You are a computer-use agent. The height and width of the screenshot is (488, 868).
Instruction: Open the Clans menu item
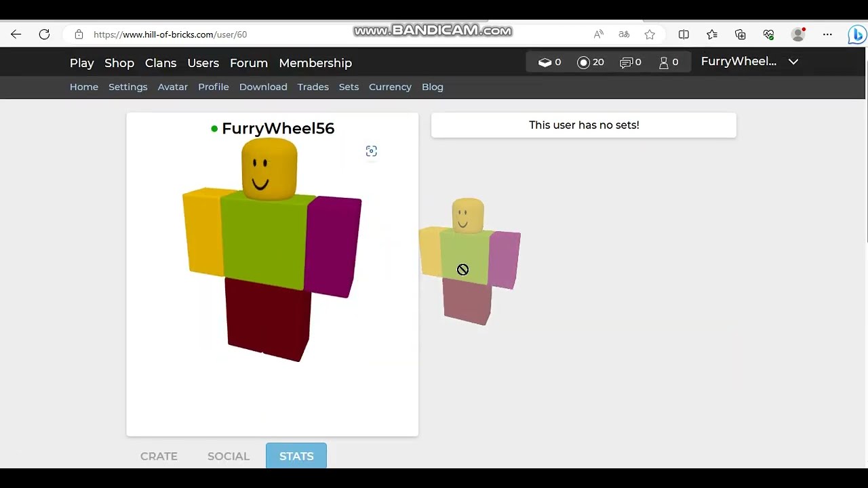[161, 63]
